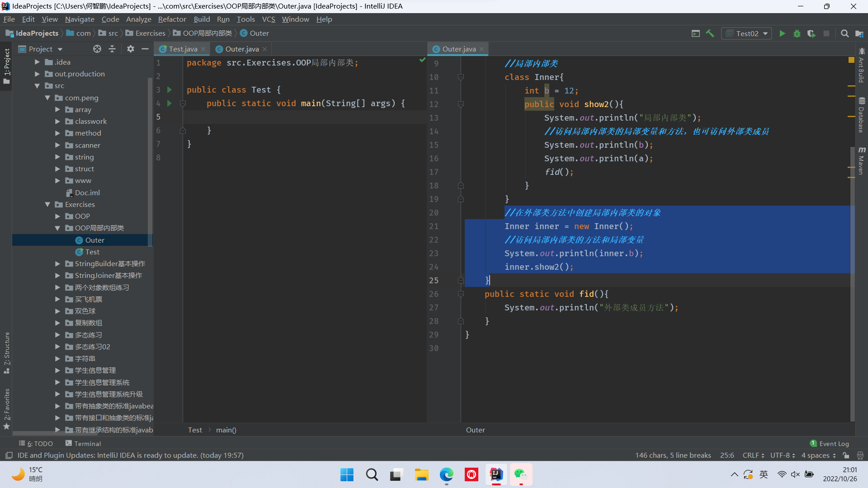Open Project panel settings gear
Screen dimensions: 868x488
pyautogui.click(x=130, y=49)
